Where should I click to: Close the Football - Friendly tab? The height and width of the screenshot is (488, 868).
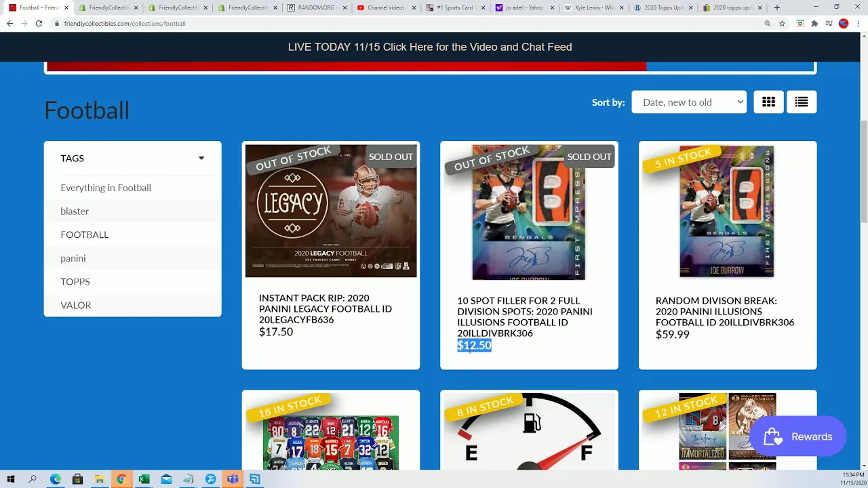(66, 7)
